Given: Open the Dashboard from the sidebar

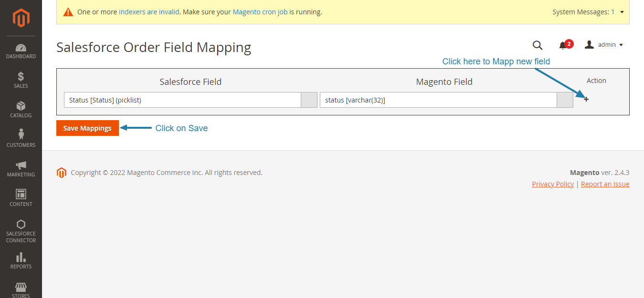Looking at the screenshot, I should 21,51.
